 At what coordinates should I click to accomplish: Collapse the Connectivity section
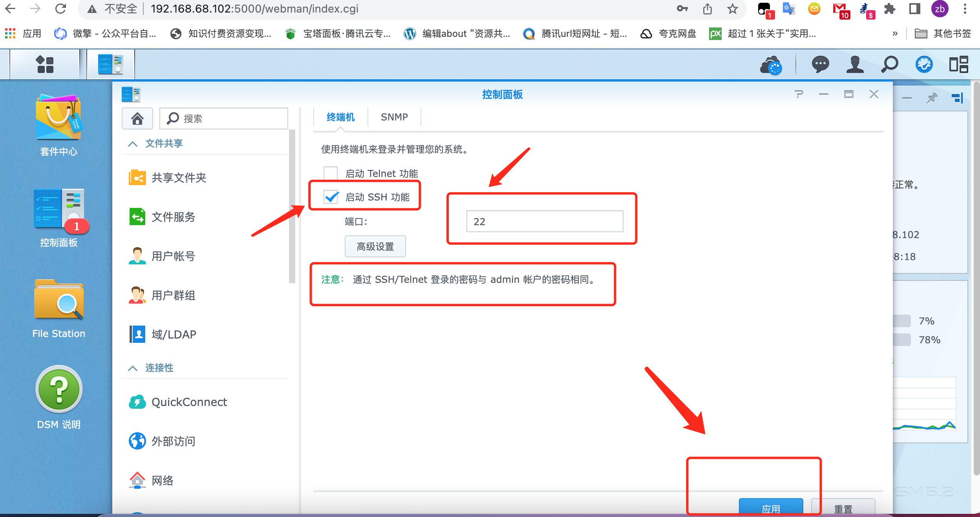[133, 368]
